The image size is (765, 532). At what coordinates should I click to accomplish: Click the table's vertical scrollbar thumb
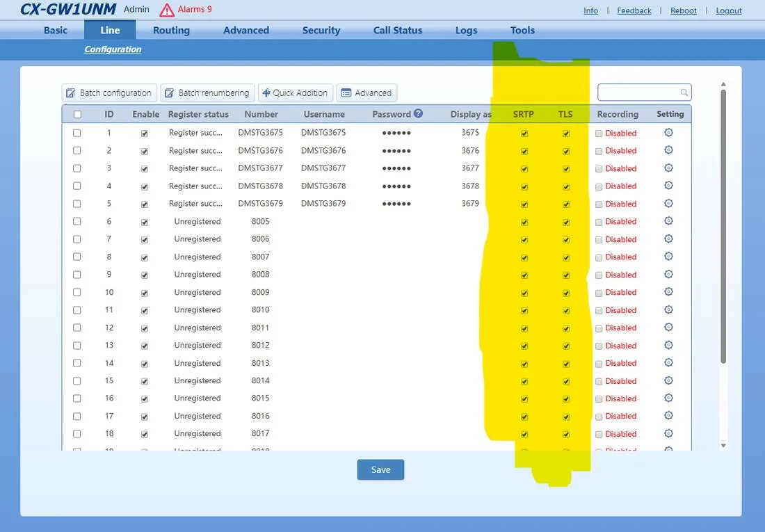[723, 225]
